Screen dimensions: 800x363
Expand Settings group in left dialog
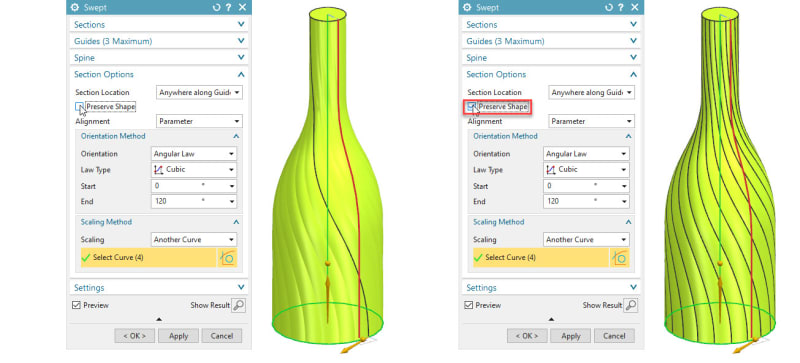coord(159,287)
